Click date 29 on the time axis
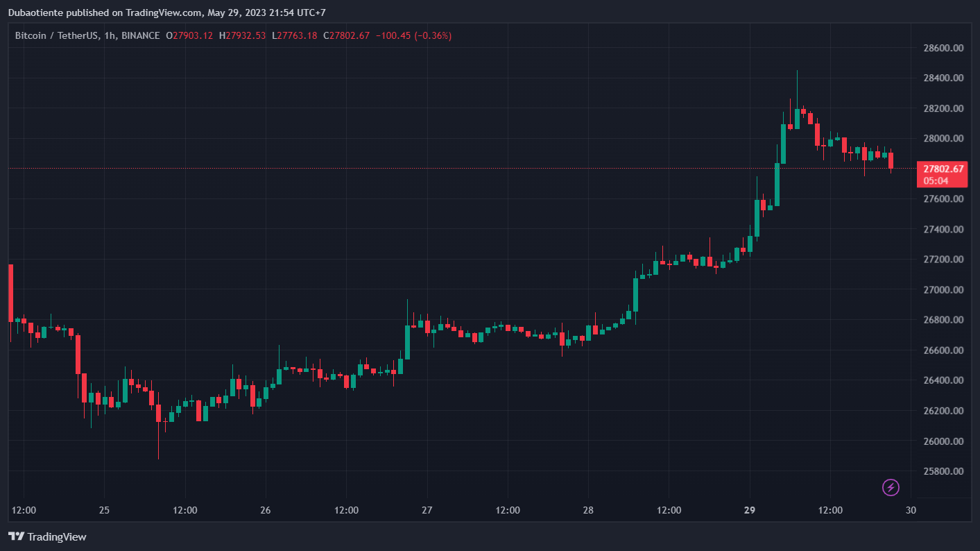This screenshot has width=980, height=551. (x=749, y=510)
